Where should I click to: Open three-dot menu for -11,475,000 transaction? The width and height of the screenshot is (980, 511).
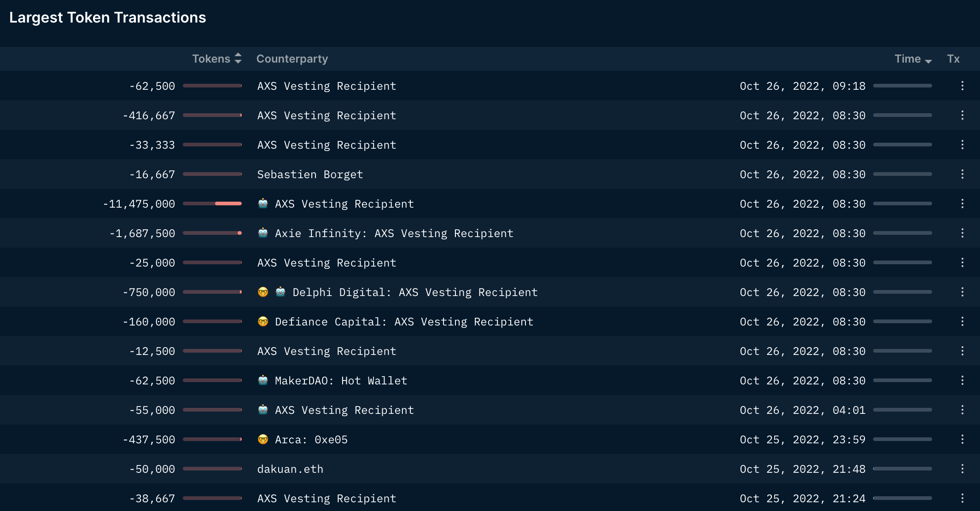point(962,203)
